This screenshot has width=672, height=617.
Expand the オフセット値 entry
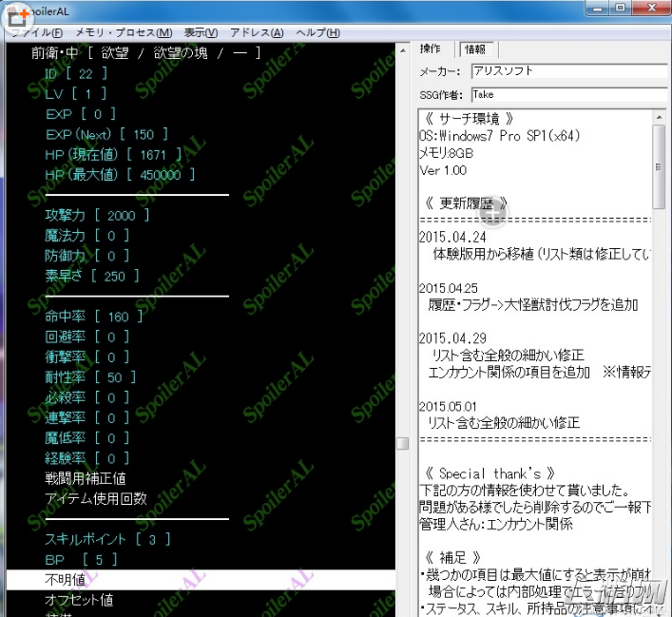point(79,600)
